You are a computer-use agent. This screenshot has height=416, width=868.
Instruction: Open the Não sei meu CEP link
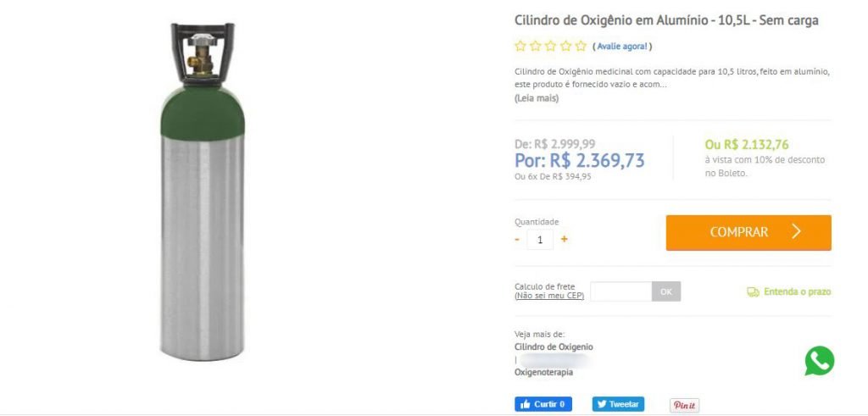[x=549, y=296]
